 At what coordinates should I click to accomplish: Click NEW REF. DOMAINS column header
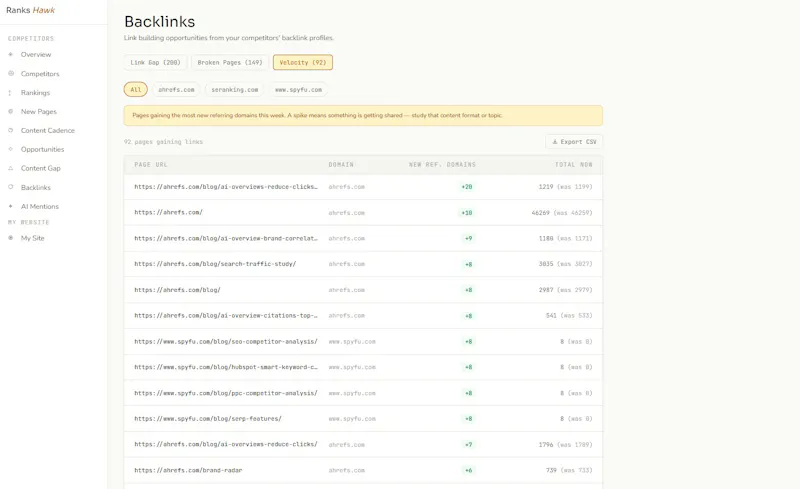(x=442, y=165)
